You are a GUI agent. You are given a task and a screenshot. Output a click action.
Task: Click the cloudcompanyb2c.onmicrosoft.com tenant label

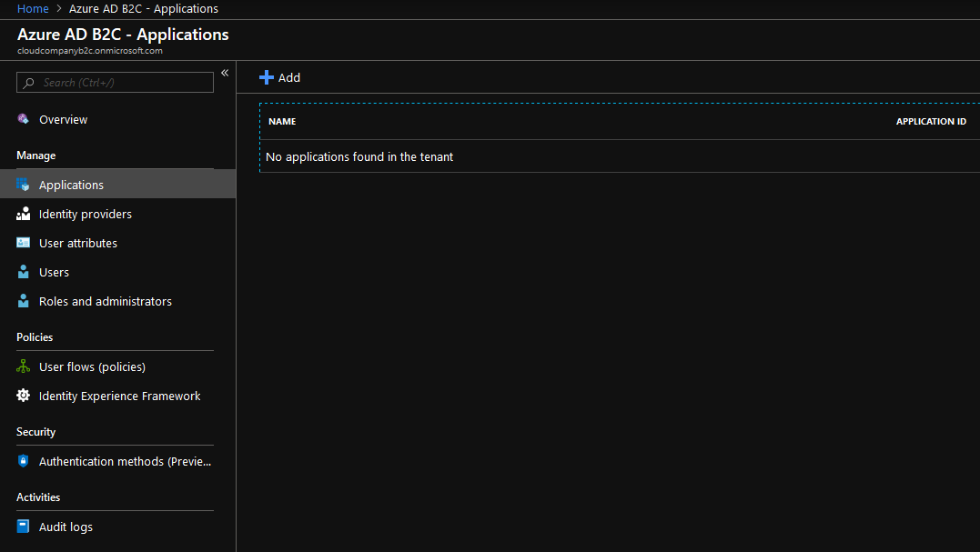(88, 51)
